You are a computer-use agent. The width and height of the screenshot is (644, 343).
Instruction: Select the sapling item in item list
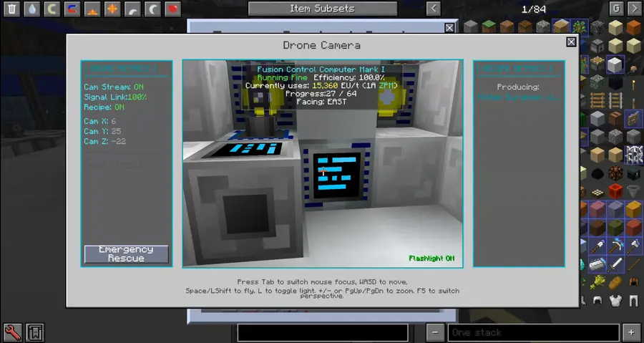click(x=580, y=26)
